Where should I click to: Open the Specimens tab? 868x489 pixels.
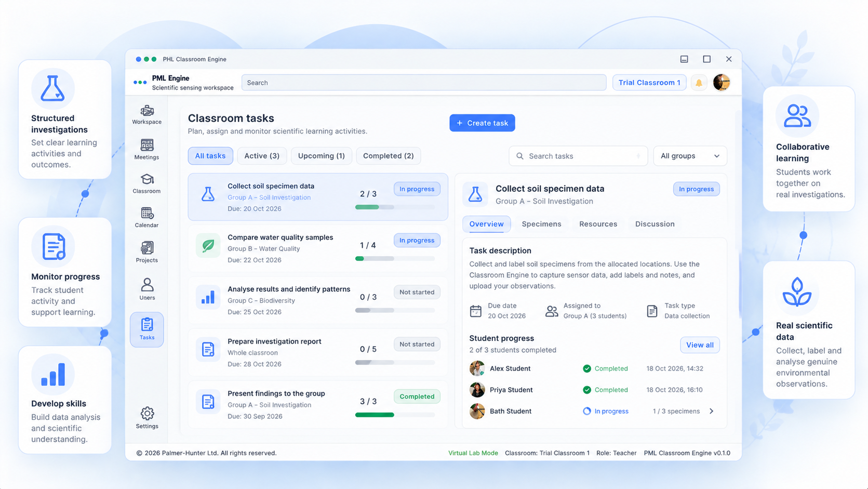click(x=541, y=224)
